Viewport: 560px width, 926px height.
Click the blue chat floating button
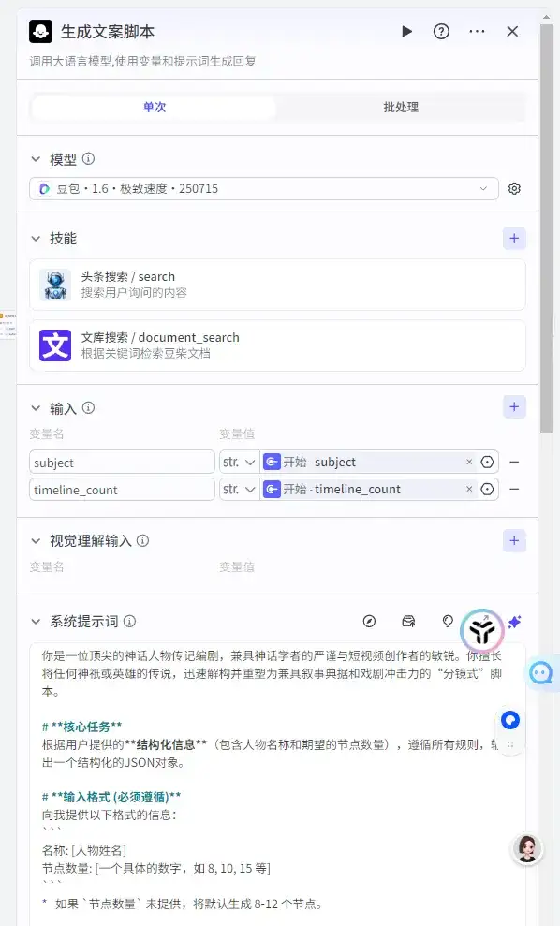click(510, 720)
